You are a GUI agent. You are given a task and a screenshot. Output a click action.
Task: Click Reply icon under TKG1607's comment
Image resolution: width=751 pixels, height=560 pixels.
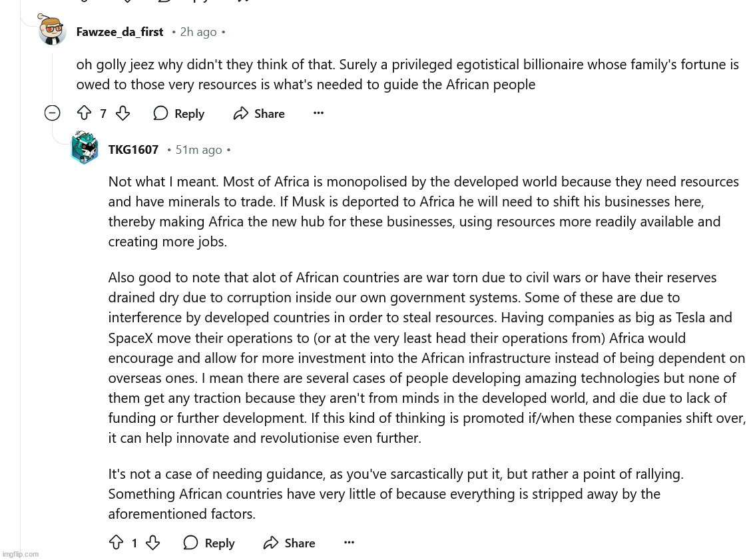pyautogui.click(x=191, y=543)
